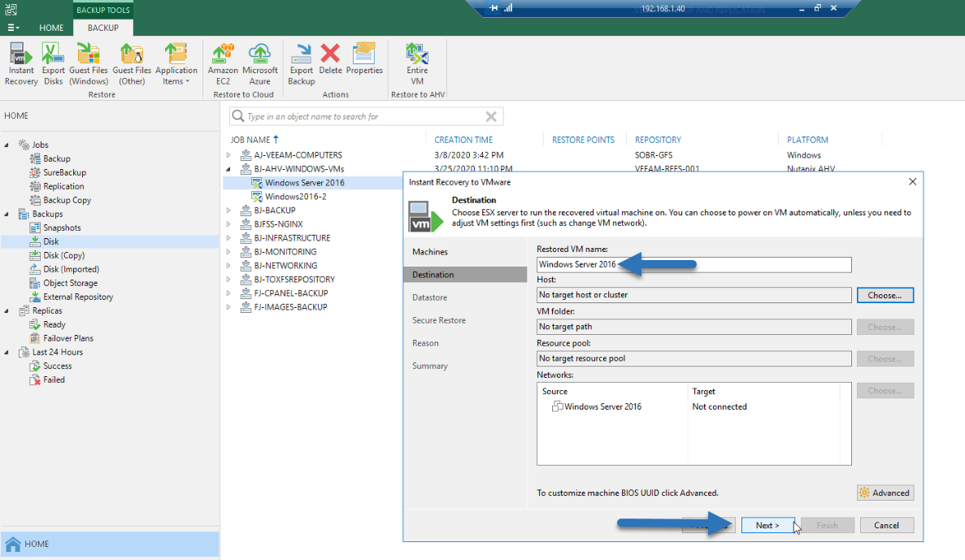Open the Advanced settings button
The width and height of the screenshot is (965, 560).
click(885, 493)
